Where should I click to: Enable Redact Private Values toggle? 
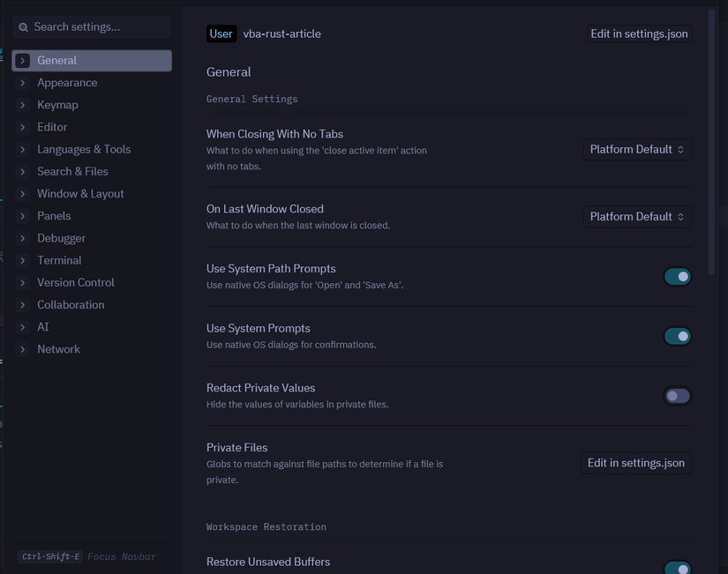pos(677,396)
